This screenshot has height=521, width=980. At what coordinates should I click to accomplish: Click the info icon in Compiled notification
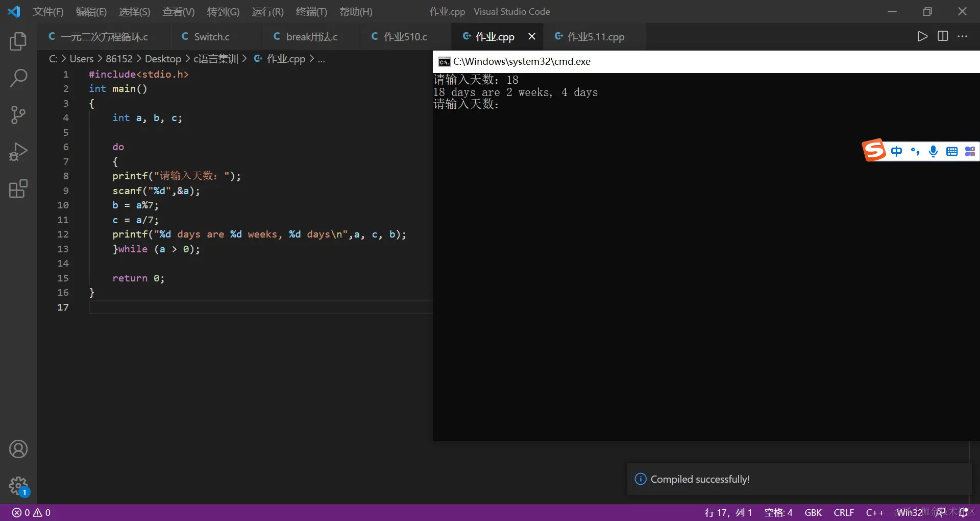tap(640, 479)
